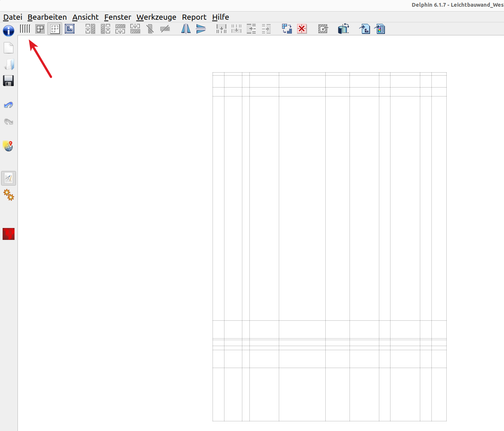Open the Hilfe menu
The image size is (504, 431).
(x=221, y=17)
